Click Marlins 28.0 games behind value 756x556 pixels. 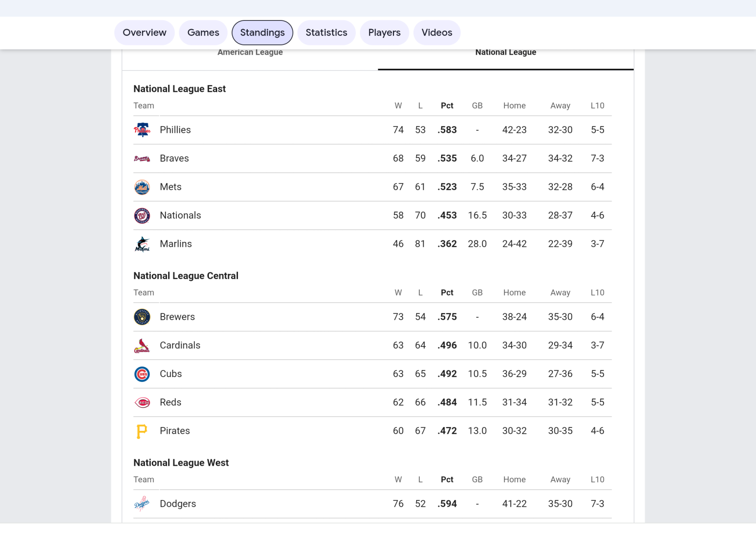coord(477,244)
